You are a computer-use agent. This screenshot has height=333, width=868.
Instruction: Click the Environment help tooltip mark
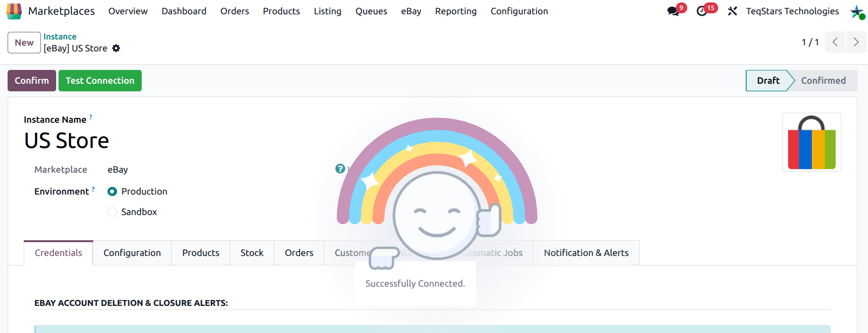click(x=93, y=189)
